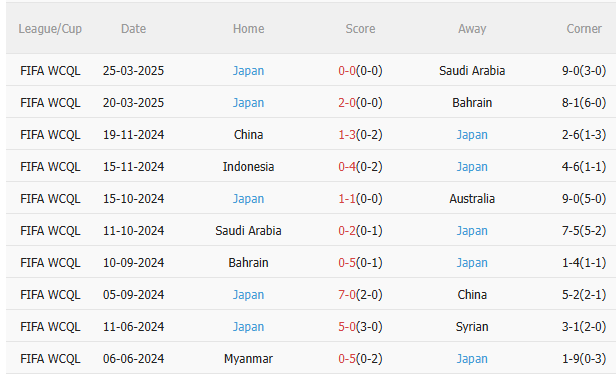Viewport: 616px width, 377px height.
Task: Select the Saudi Arabia home team on 11-10-2024
Action: (248, 231)
